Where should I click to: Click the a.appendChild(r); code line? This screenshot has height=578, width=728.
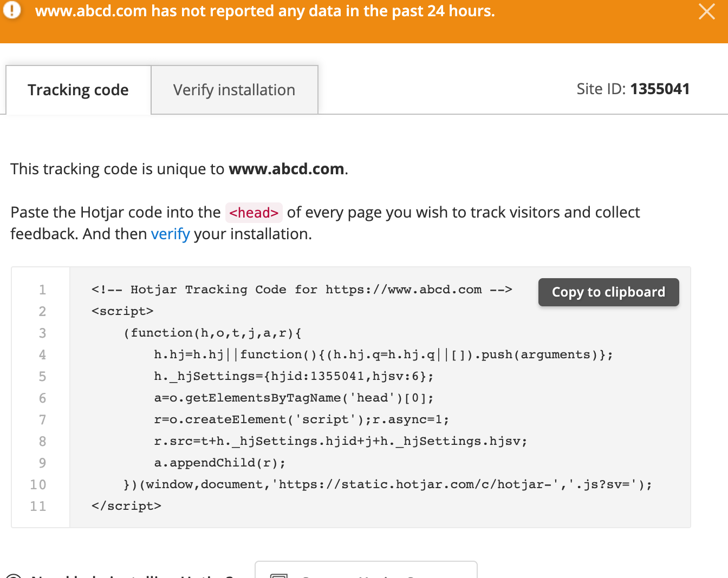[219, 463]
